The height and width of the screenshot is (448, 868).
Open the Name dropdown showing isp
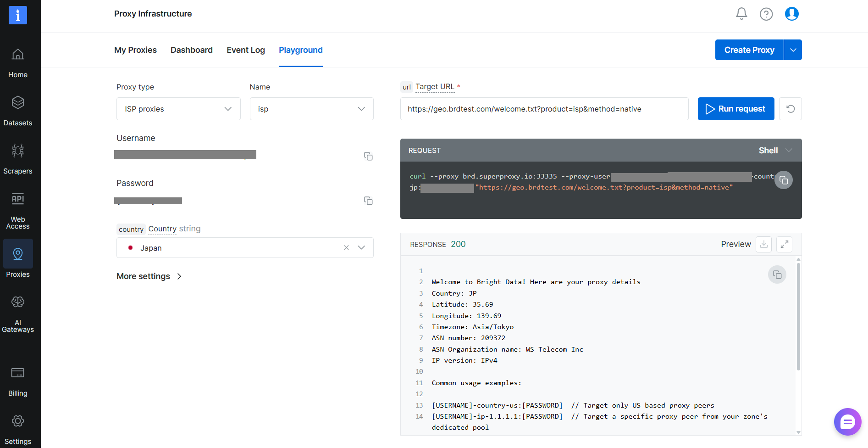click(312, 109)
